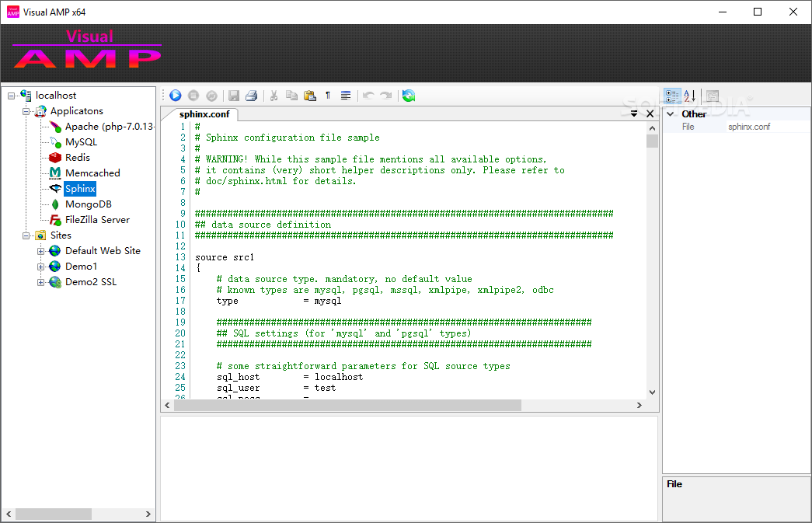Select the Apache tree item
Screen dimensions: 812x523
point(109,127)
